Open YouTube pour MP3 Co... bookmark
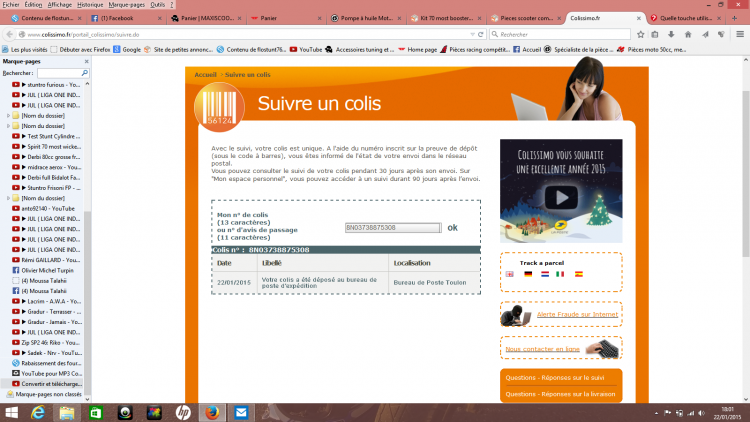 pos(47,373)
